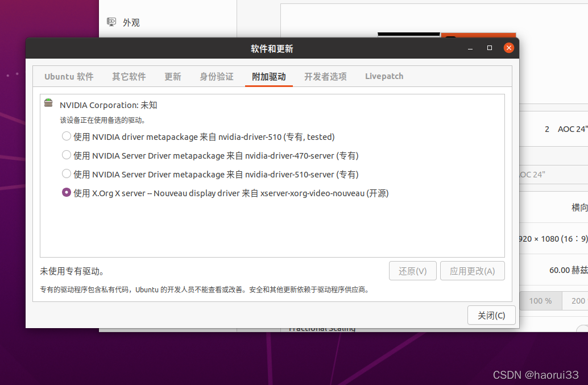Click the 外观 monitor icon in Settings
Image resolution: width=588 pixels, height=385 pixels.
pyautogui.click(x=111, y=22)
